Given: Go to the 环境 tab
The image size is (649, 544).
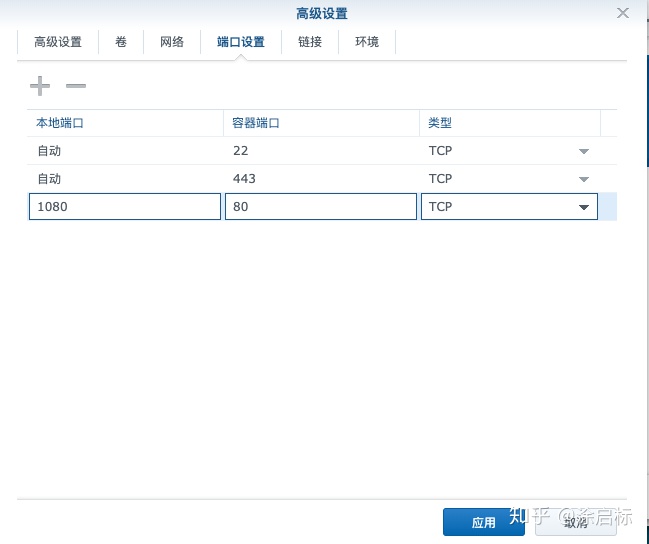Looking at the screenshot, I should tap(367, 42).
